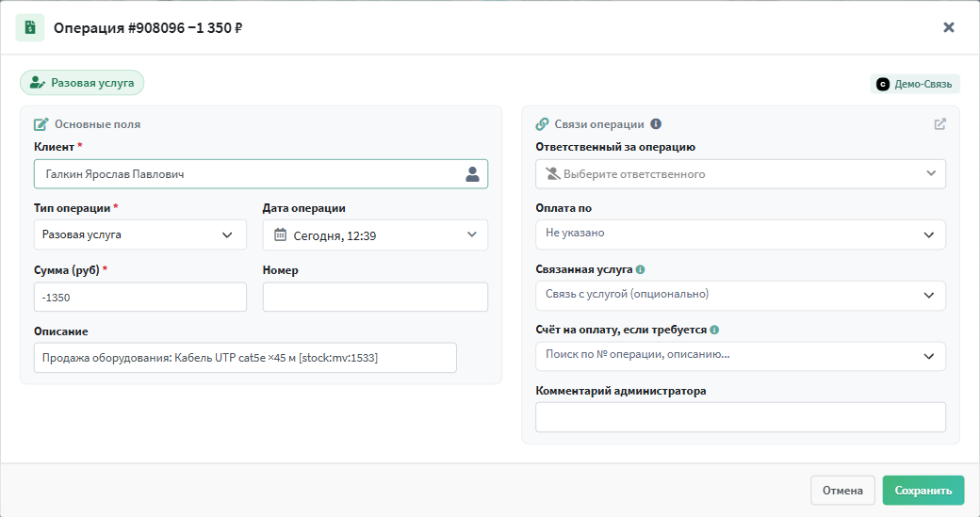Image resolution: width=980 pixels, height=517 pixels.
Task: Open the Тип операции dropdown
Action: click(x=140, y=234)
